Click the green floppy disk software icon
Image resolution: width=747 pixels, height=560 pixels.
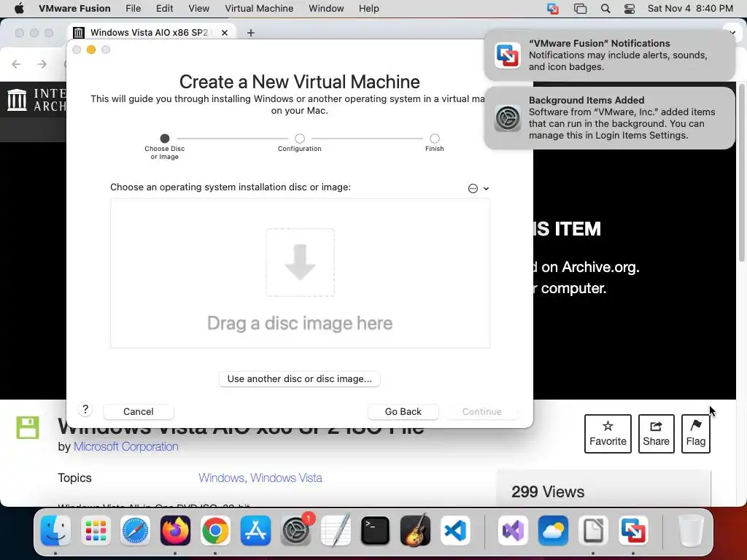pyautogui.click(x=28, y=427)
